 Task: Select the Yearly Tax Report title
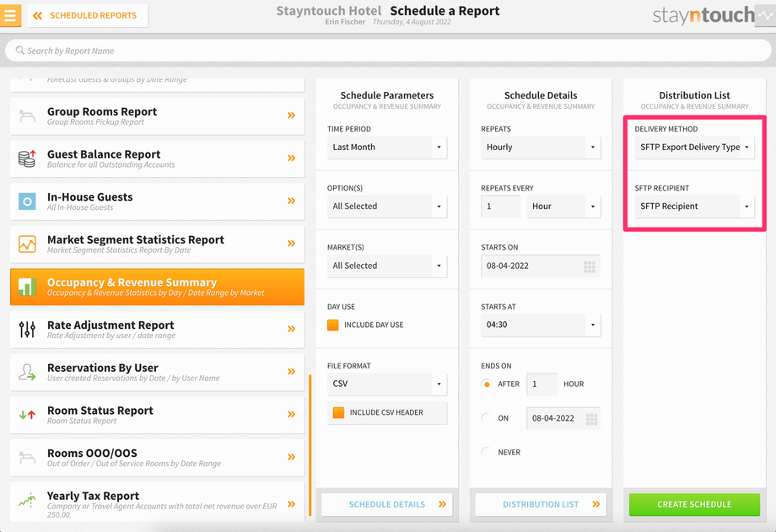93,496
